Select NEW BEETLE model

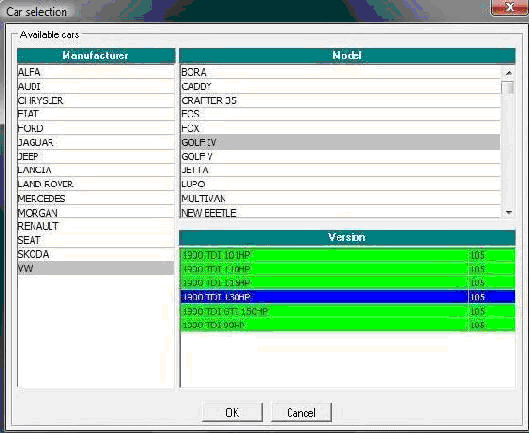[340, 212]
